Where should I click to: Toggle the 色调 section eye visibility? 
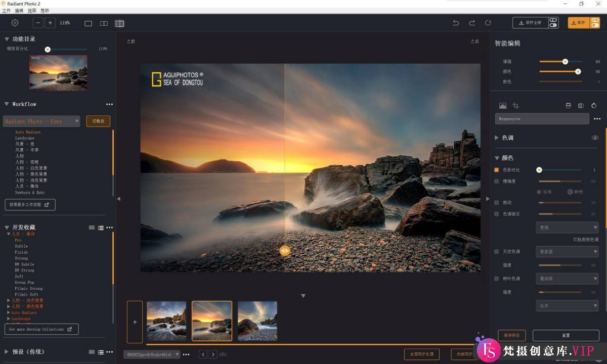595,138
